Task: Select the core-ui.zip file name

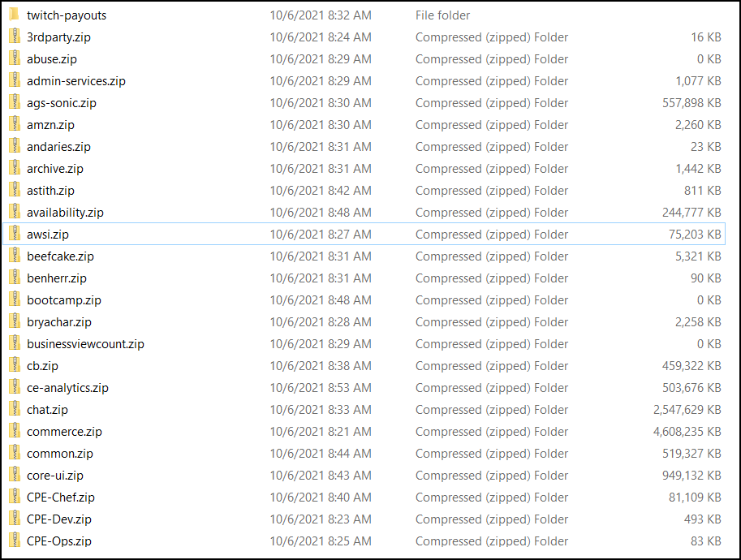Action: [55, 476]
